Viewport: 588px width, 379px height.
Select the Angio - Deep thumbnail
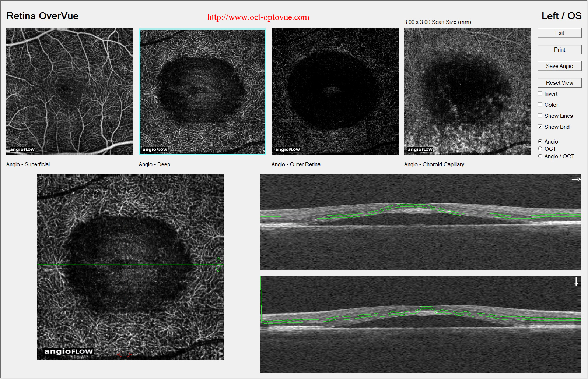click(x=202, y=92)
